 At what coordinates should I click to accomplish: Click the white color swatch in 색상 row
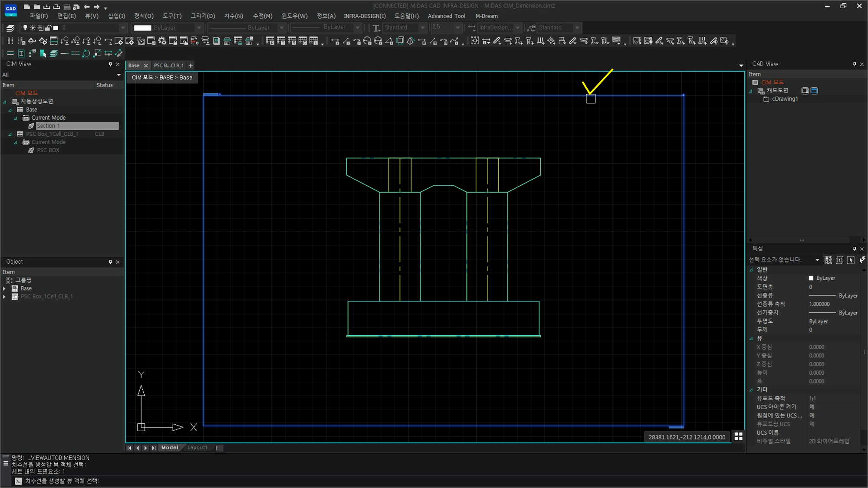point(811,278)
